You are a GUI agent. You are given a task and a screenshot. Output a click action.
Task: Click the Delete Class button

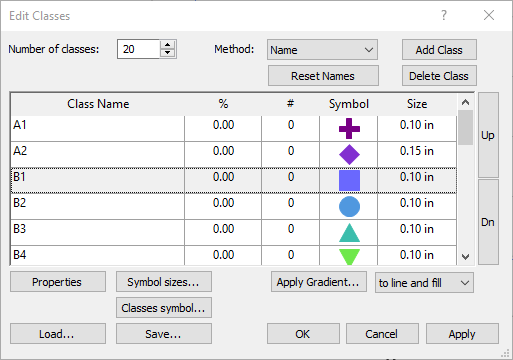[x=439, y=76]
